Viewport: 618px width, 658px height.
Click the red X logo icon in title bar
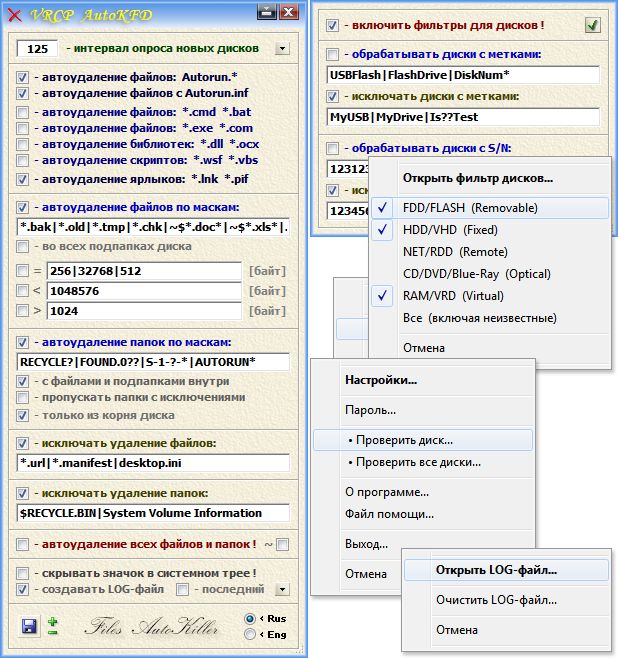pos(15,16)
